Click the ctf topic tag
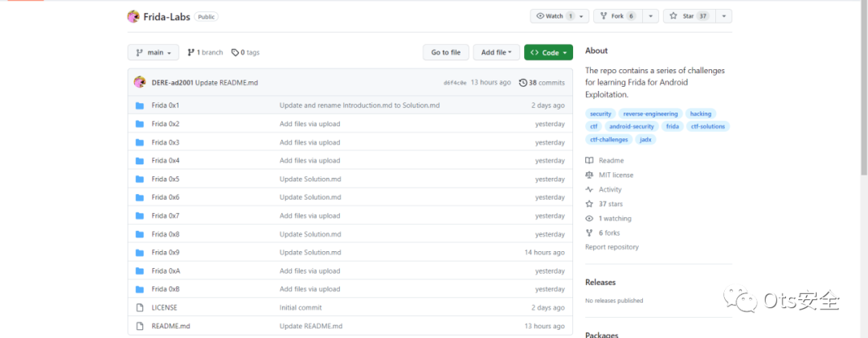Image resolution: width=868 pixels, height=338 pixels. [x=593, y=126]
